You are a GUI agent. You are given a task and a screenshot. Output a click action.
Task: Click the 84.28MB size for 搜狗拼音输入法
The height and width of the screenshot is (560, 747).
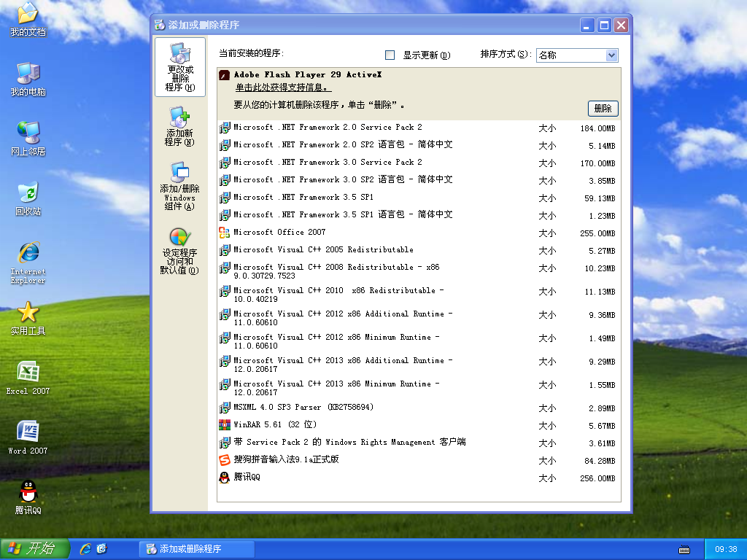click(x=600, y=461)
